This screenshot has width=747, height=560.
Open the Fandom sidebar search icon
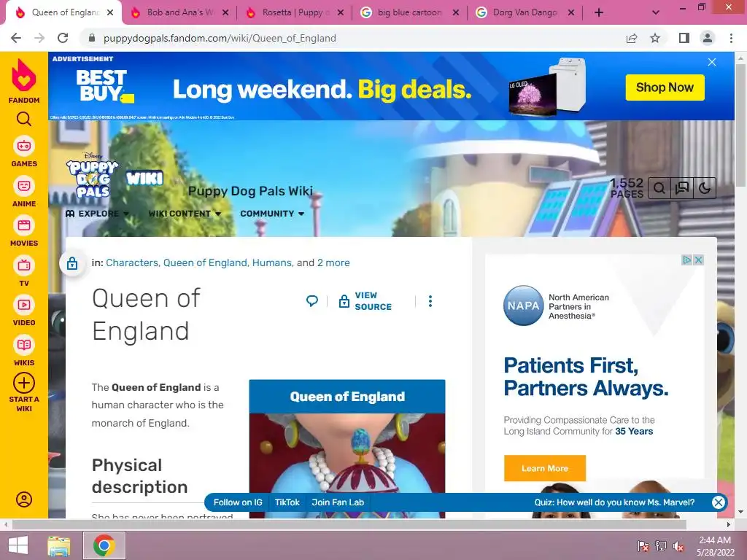point(24,119)
